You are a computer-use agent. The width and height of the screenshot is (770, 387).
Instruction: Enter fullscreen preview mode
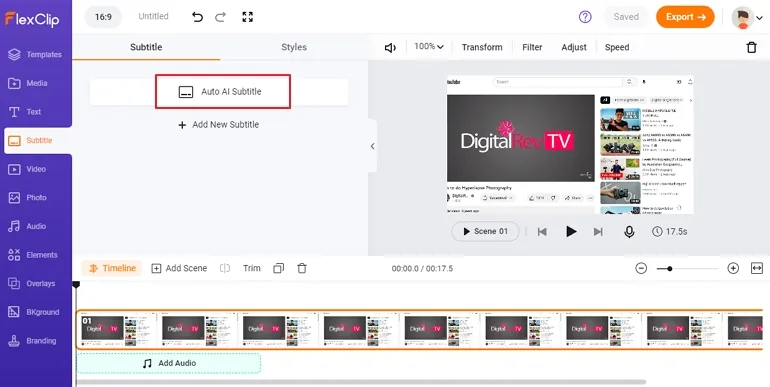pos(248,17)
